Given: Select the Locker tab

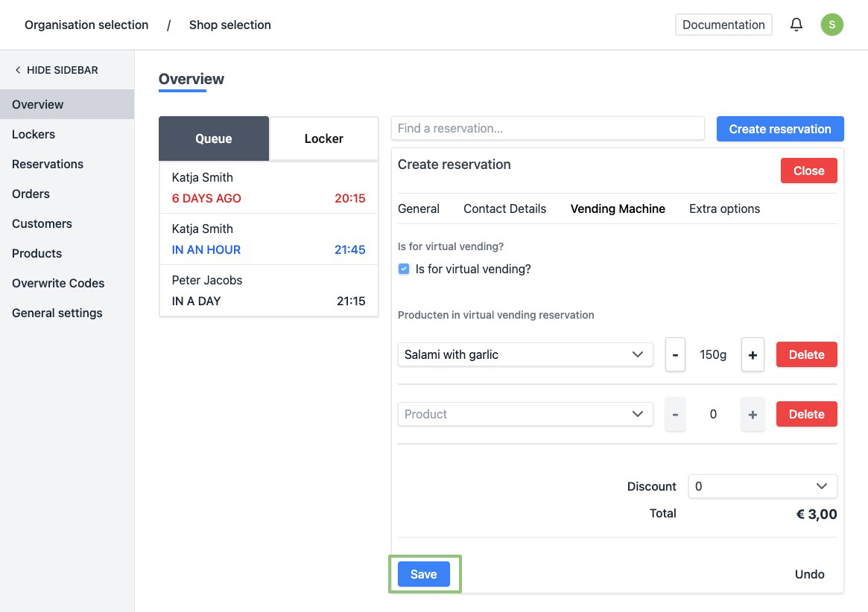Looking at the screenshot, I should 323,138.
